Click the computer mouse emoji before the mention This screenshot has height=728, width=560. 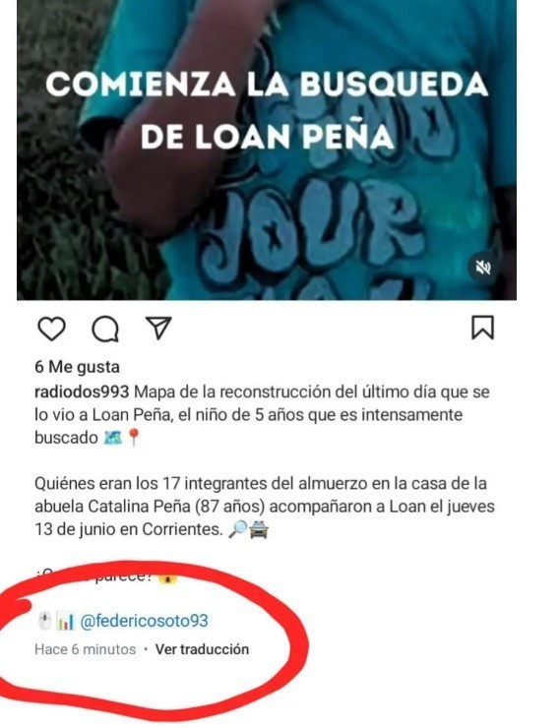click(x=44, y=621)
